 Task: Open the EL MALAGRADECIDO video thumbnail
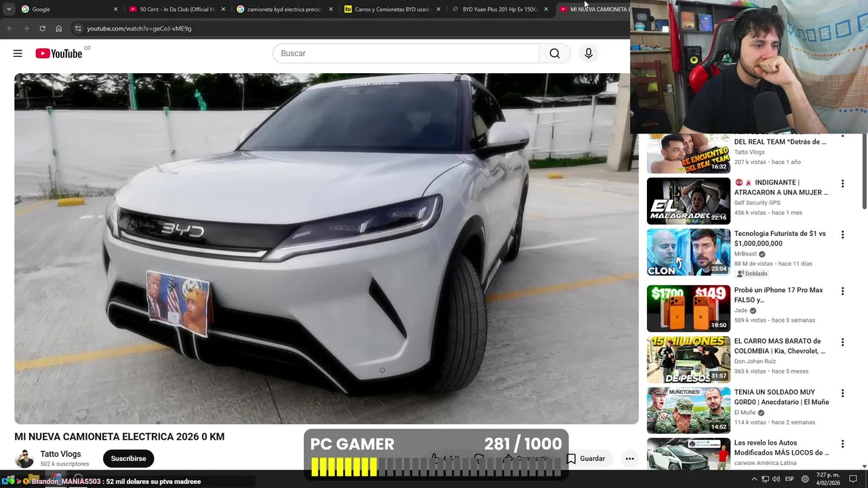coord(688,201)
